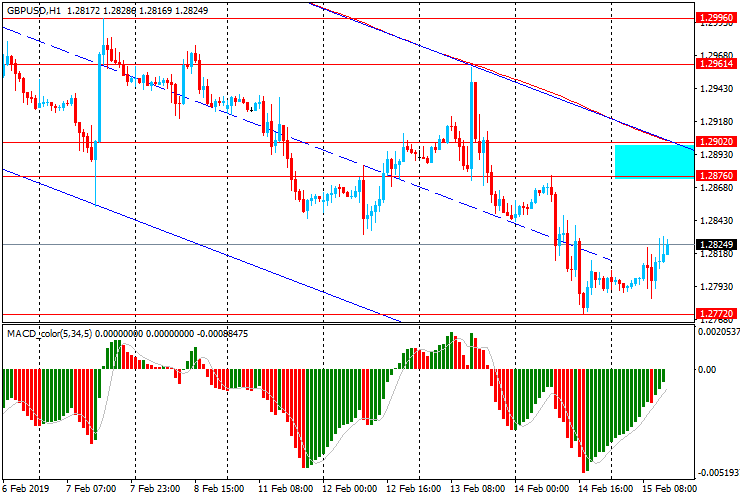Select the 13 Feb 08:00 time marker
Viewport: 740px width, 500px height.
tap(477, 489)
